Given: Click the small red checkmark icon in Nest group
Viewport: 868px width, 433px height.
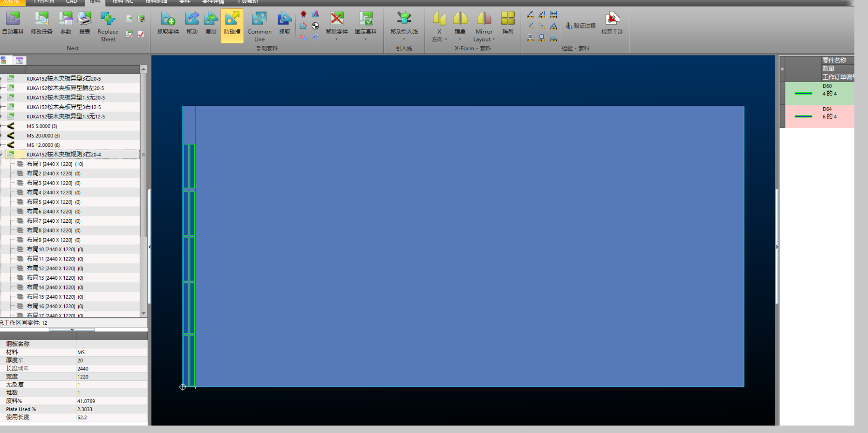Looking at the screenshot, I should point(141,34).
